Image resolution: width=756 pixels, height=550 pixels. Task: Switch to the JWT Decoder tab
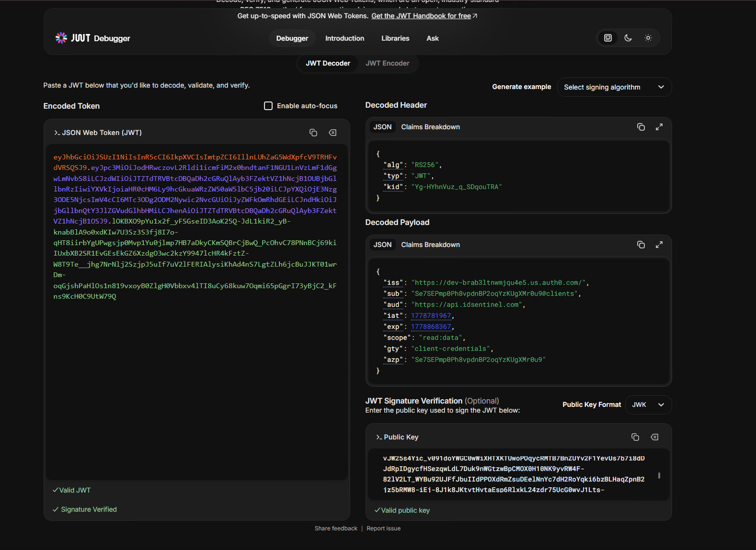pyautogui.click(x=328, y=63)
